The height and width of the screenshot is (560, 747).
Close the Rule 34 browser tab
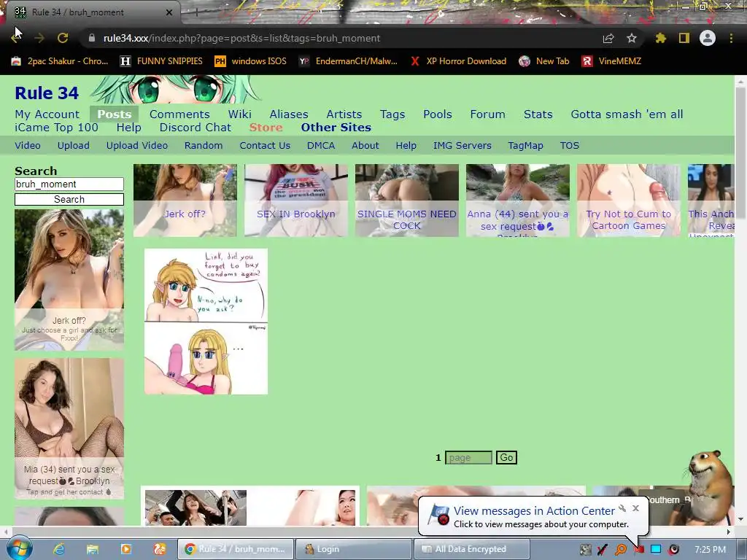[169, 12]
